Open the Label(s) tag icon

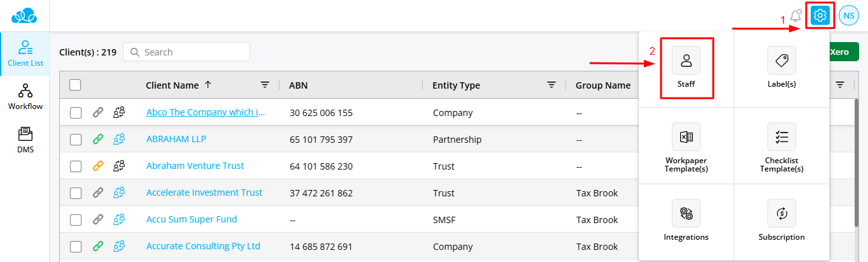pos(781,61)
